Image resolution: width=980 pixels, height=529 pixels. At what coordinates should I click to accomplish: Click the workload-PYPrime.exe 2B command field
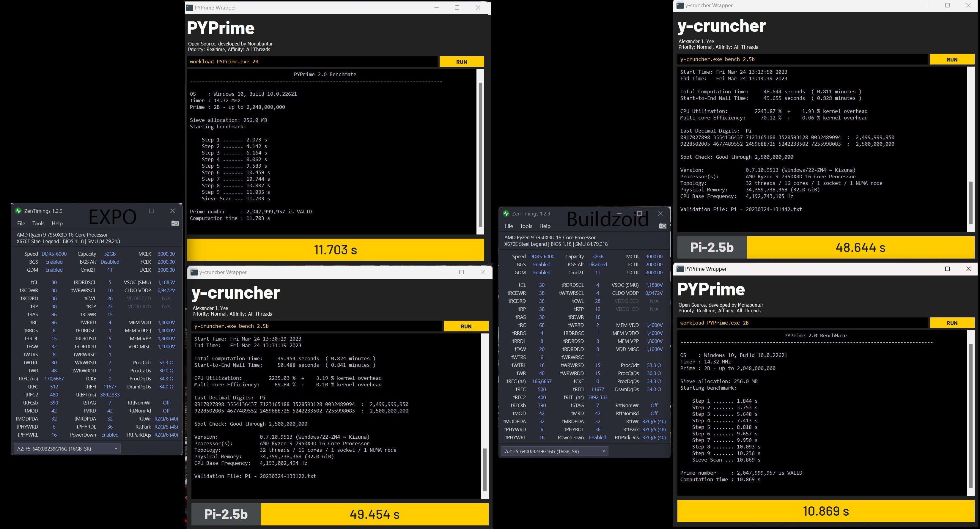coord(312,61)
